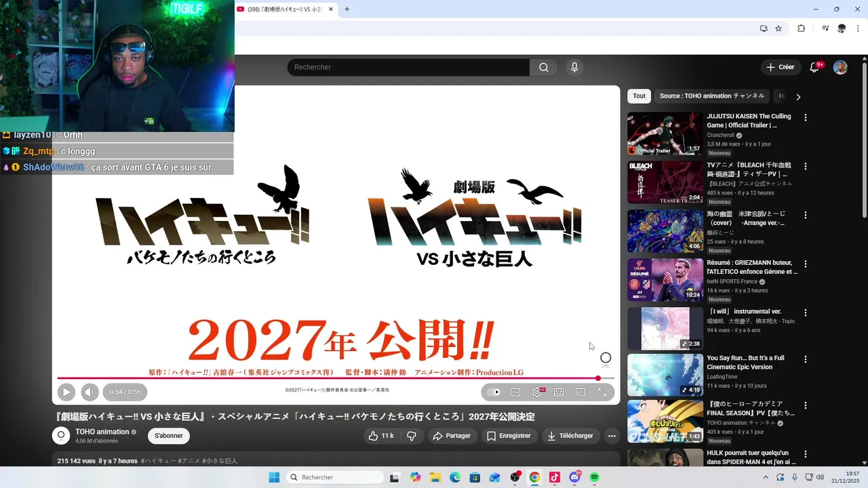Mute the video with the volume icon
This screenshot has width=868, height=488.
tap(90, 392)
